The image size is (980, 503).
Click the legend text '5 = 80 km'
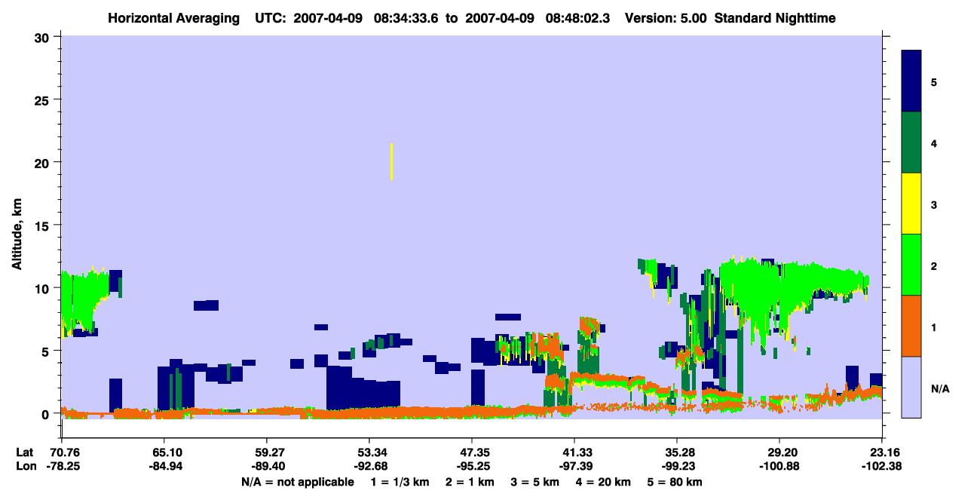[x=675, y=482]
